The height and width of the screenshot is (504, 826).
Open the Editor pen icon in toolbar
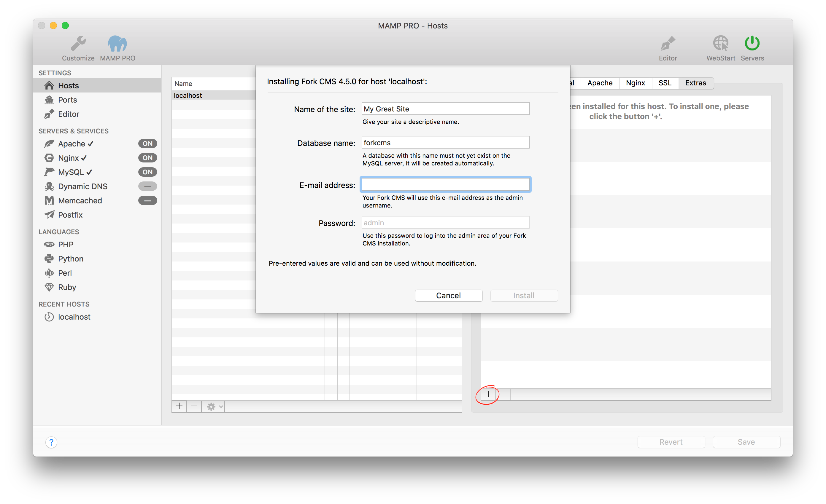(x=668, y=44)
